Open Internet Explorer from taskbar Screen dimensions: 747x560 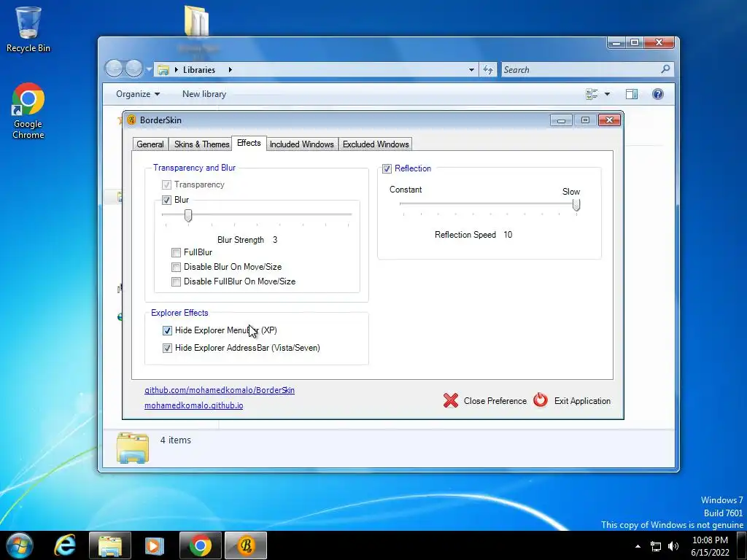pyautogui.click(x=65, y=545)
